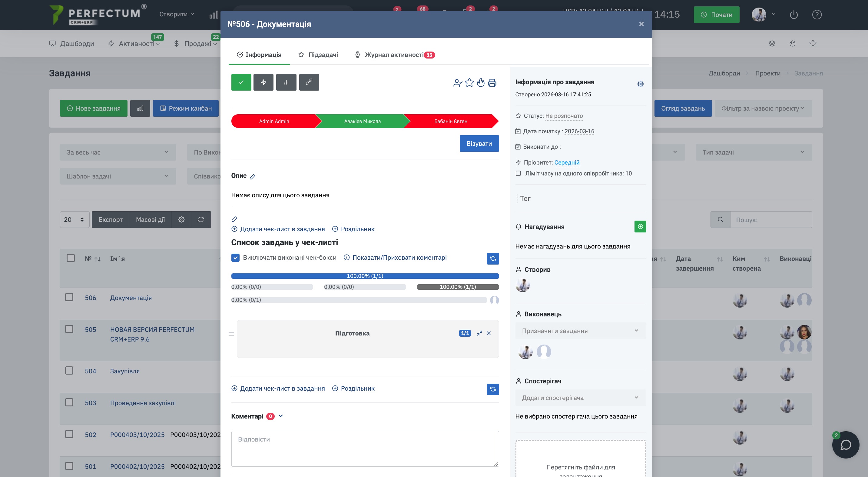Click the Середній priority link
The width and height of the screenshot is (868, 477).
click(x=567, y=162)
